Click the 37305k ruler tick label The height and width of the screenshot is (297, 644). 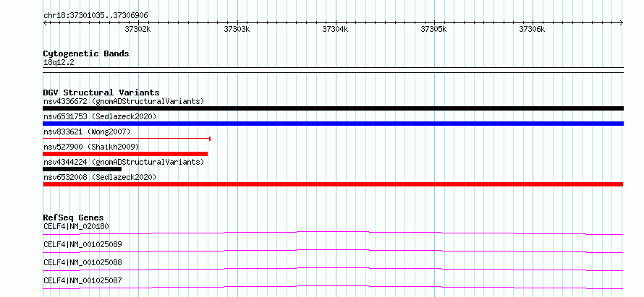point(433,29)
